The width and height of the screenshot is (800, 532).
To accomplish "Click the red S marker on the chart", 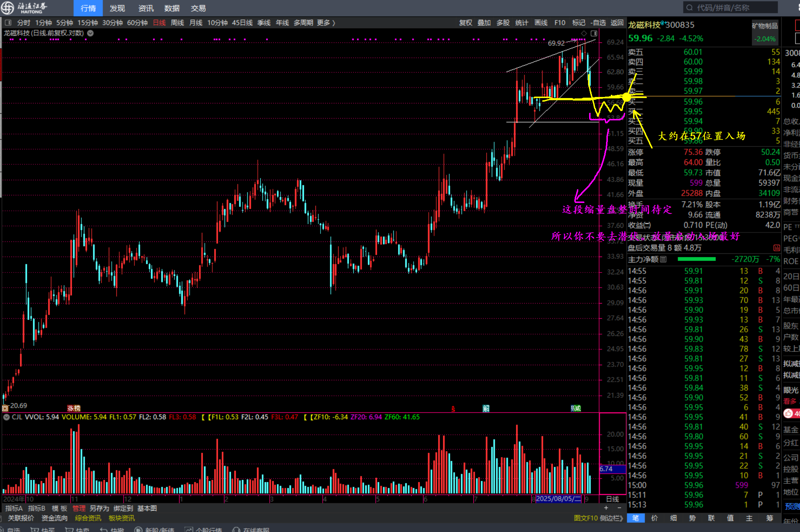I will [453, 409].
